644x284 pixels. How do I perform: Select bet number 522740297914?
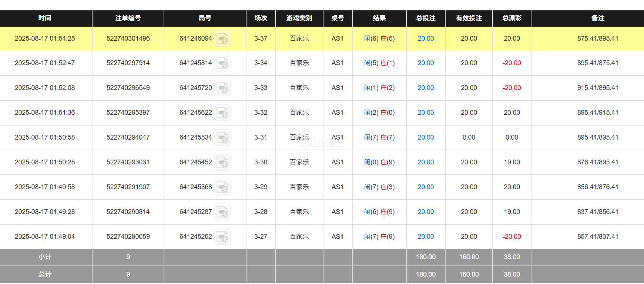128,63
